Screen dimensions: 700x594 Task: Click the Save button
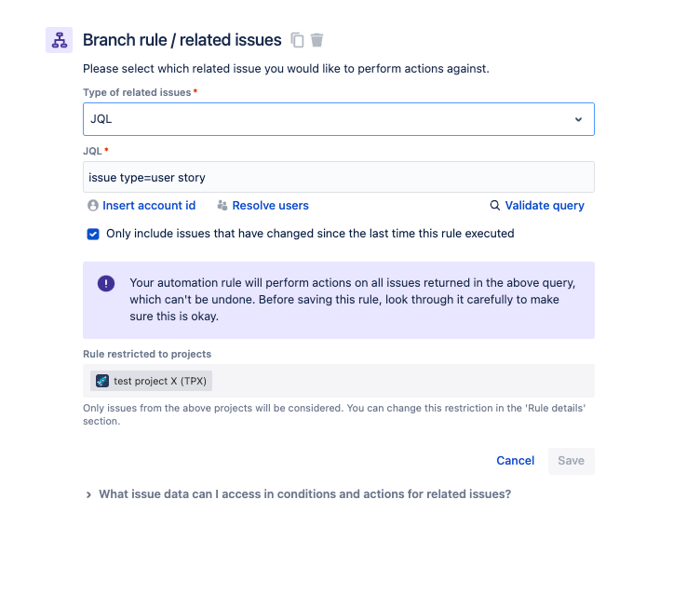[571, 461]
